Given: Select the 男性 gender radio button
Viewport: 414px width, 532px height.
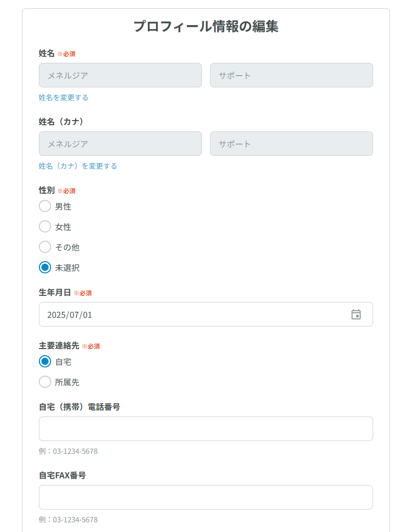Looking at the screenshot, I should click(45, 206).
